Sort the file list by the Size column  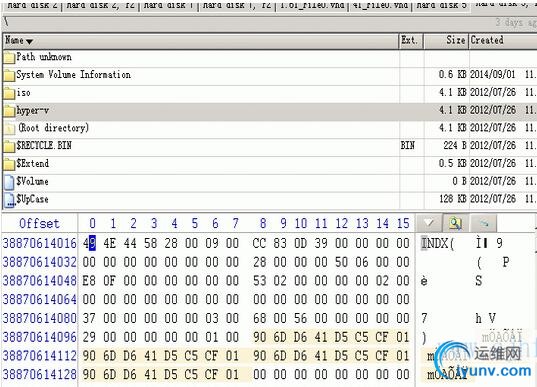(x=446, y=41)
